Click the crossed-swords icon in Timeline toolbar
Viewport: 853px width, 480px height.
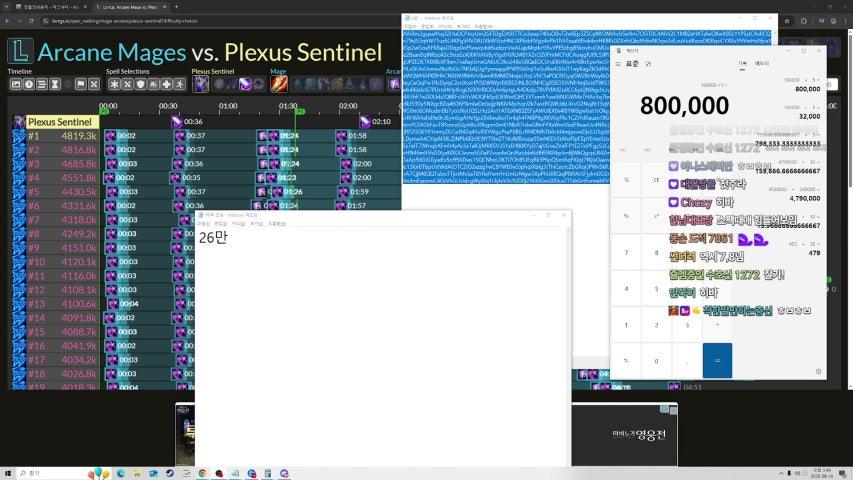[94, 84]
